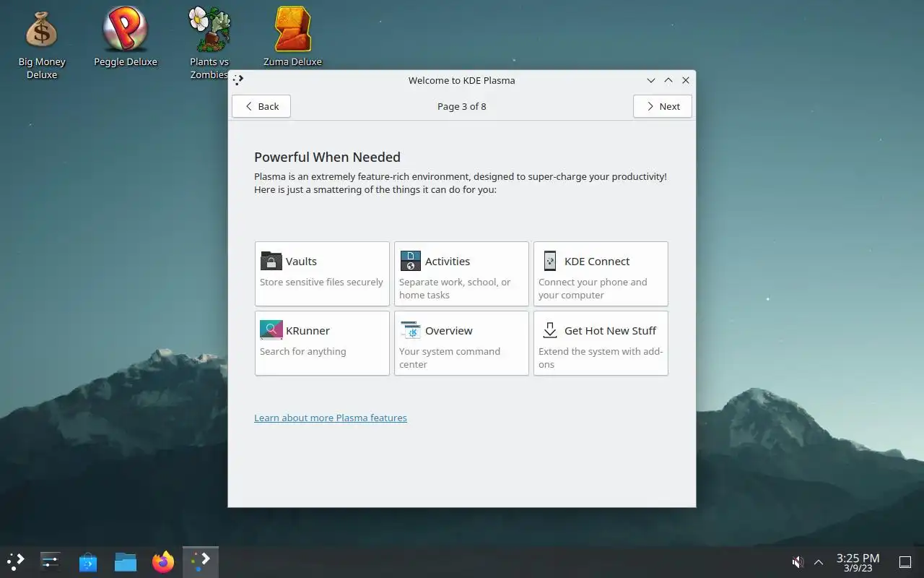Select the Peggle Deluxe desktop icon
The height and width of the screenshot is (578, 924).
[x=125, y=38]
